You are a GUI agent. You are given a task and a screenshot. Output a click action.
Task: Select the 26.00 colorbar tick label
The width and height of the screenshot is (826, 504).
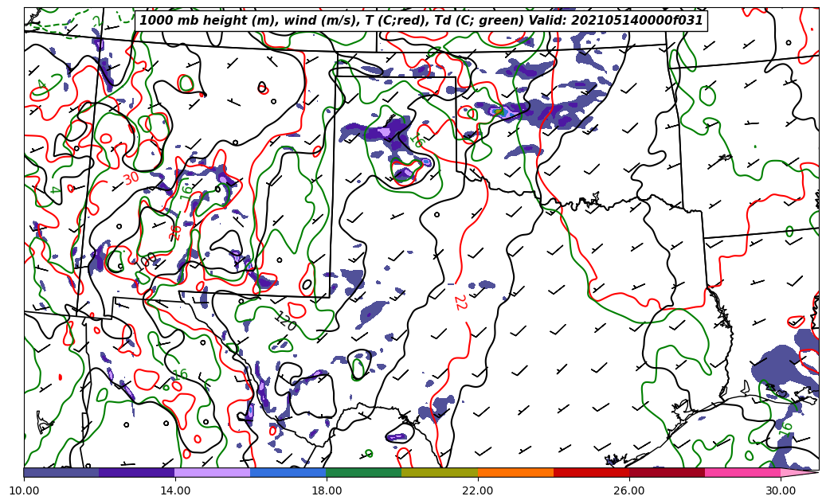pyautogui.click(x=629, y=490)
